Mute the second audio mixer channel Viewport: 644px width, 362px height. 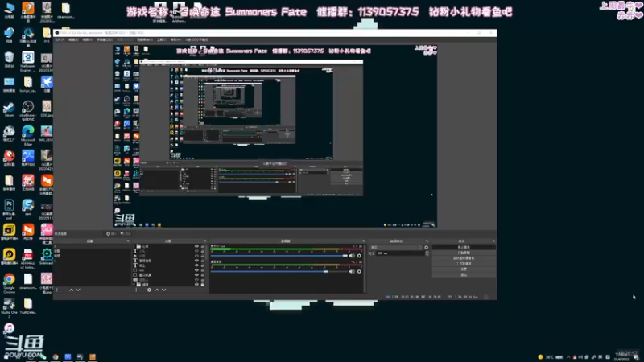(352, 271)
